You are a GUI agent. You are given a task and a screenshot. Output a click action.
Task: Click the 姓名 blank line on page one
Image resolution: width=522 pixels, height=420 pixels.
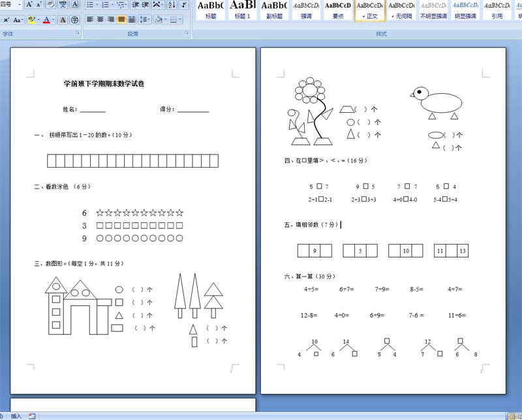click(x=93, y=110)
